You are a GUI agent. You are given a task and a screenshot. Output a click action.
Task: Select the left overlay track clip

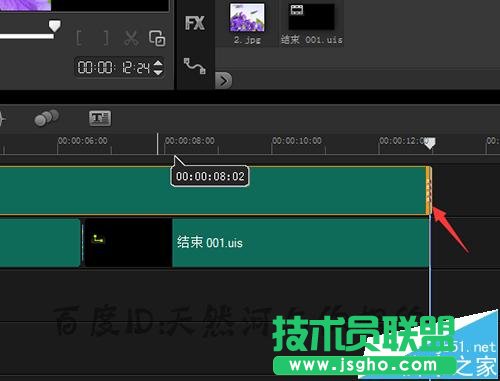tap(40, 242)
